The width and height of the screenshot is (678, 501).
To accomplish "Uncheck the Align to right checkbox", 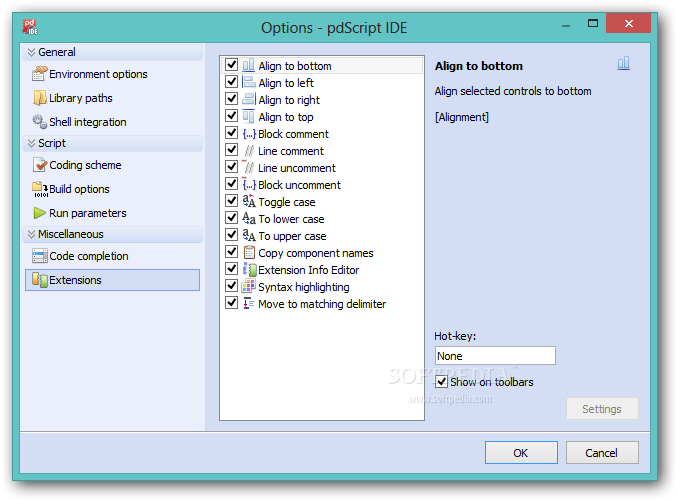I will pos(232,99).
